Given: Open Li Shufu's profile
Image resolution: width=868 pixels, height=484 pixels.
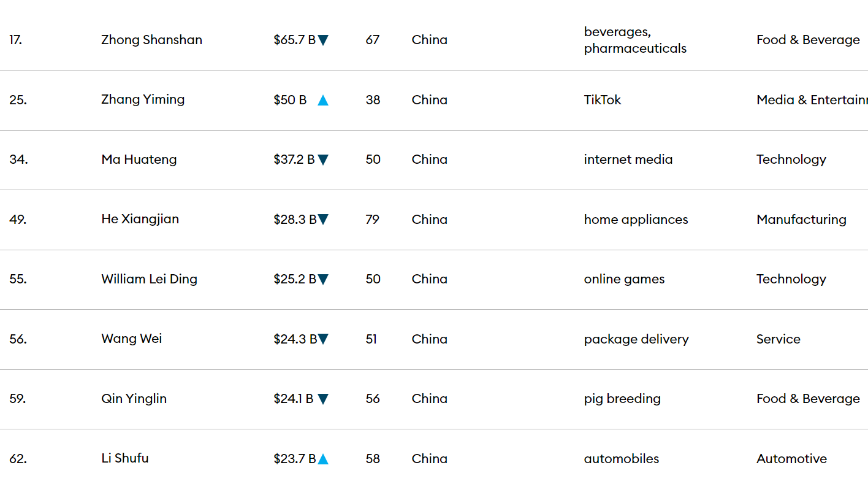Looking at the screenshot, I should [125, 458].
